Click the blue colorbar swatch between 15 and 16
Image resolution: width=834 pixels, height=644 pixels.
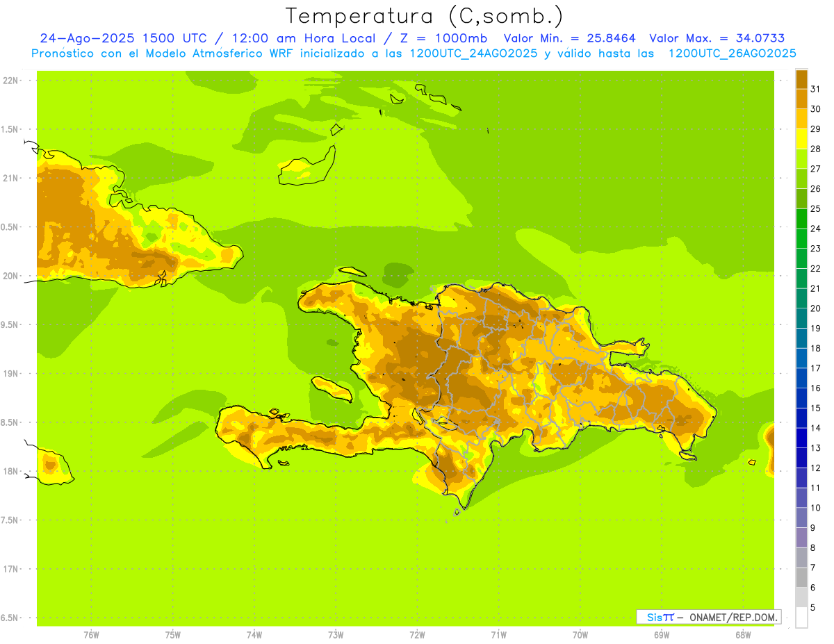(x=801, y=398)
